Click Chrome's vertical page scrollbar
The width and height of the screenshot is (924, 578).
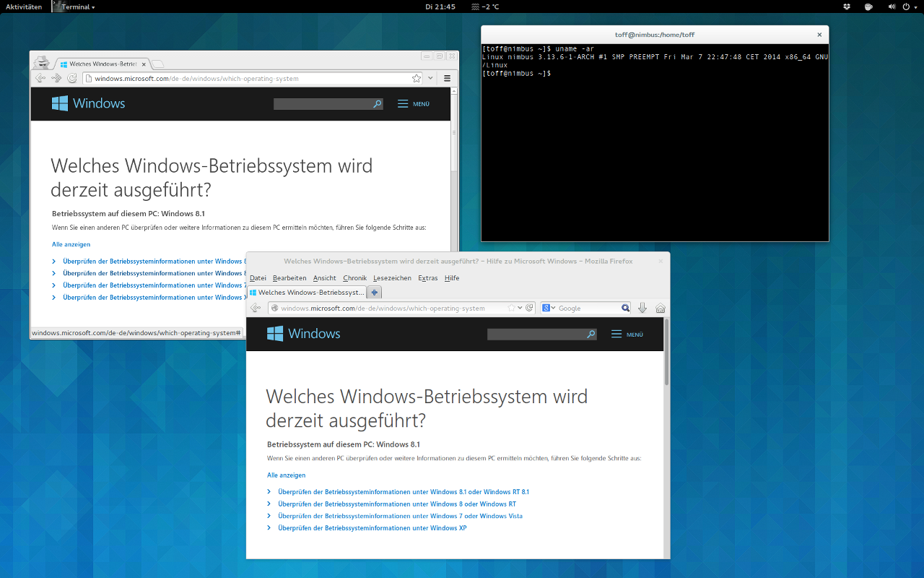(x=454, y=130)
